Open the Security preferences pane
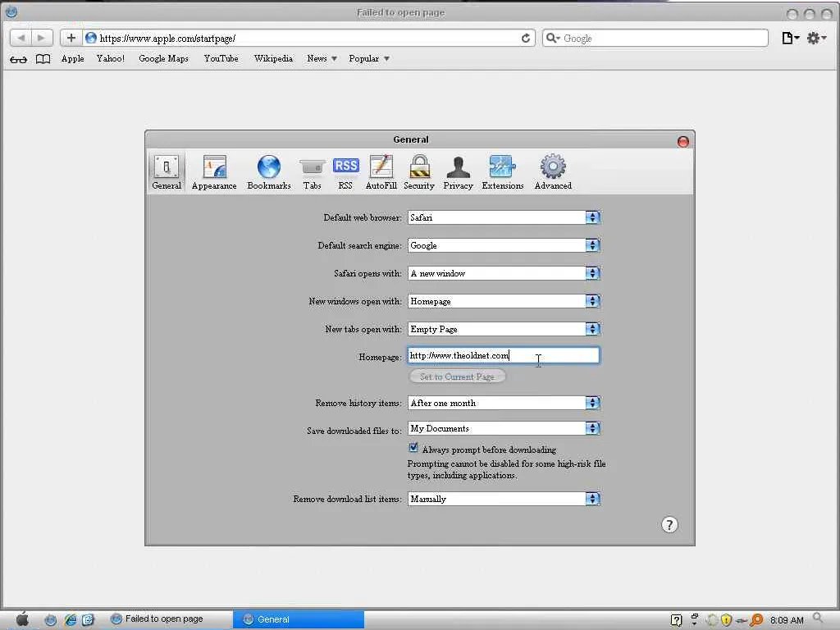The height and width of the screenshot is (630, 840). (419, 172)
